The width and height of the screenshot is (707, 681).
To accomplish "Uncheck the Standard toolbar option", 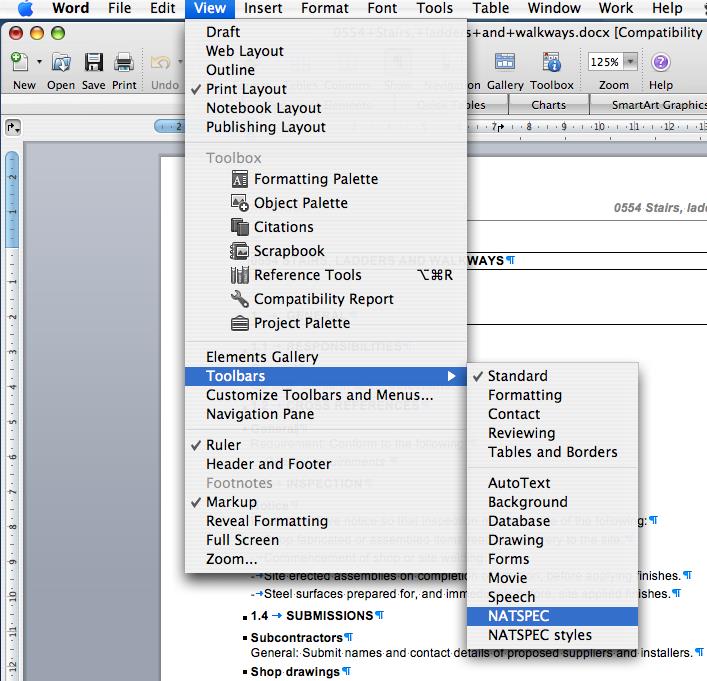I will [517, 376].
